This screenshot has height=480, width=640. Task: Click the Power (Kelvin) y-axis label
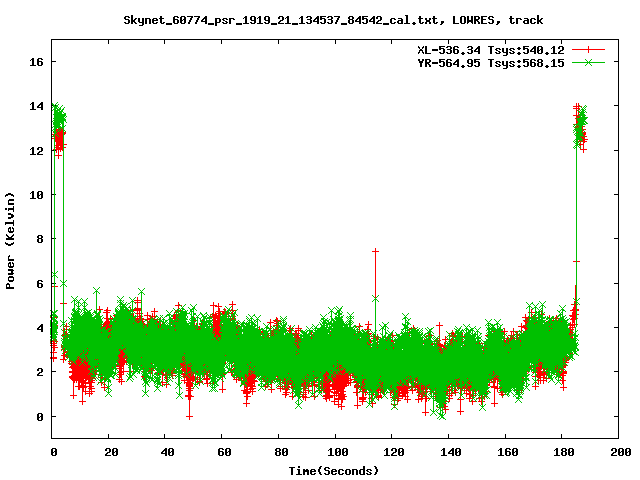pos(10,241)
